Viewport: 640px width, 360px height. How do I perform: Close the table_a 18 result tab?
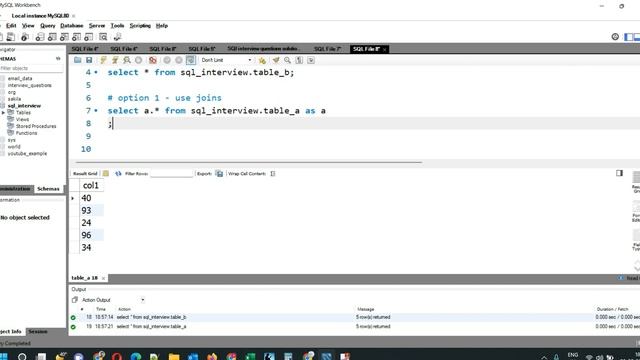103,278
